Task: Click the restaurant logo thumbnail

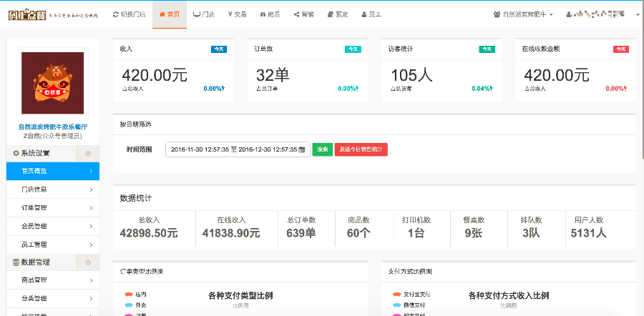Action: [52, 82]
